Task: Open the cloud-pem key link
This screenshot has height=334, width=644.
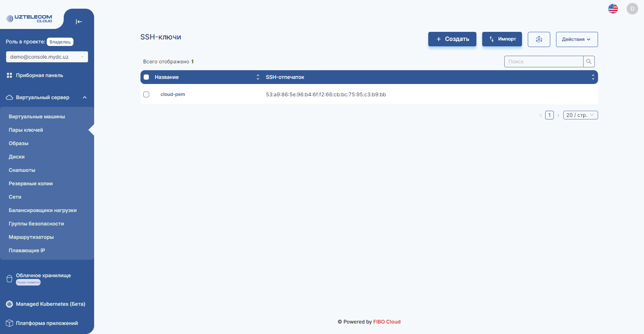Action: tap(173, 94)
